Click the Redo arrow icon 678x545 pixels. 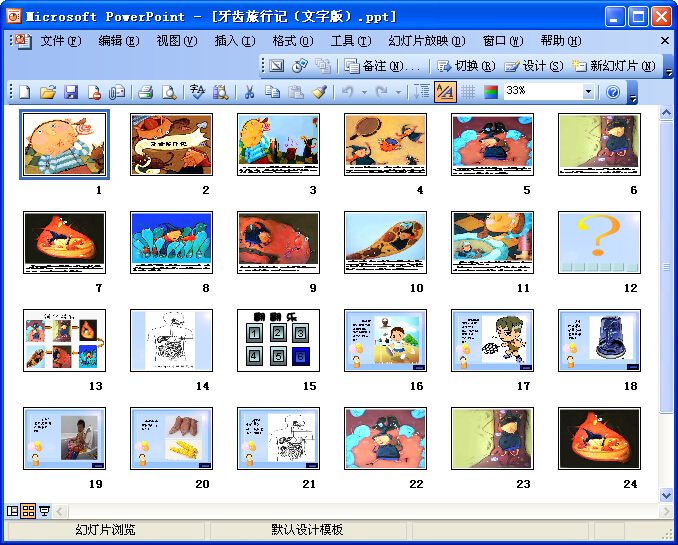tap(381, 92)
